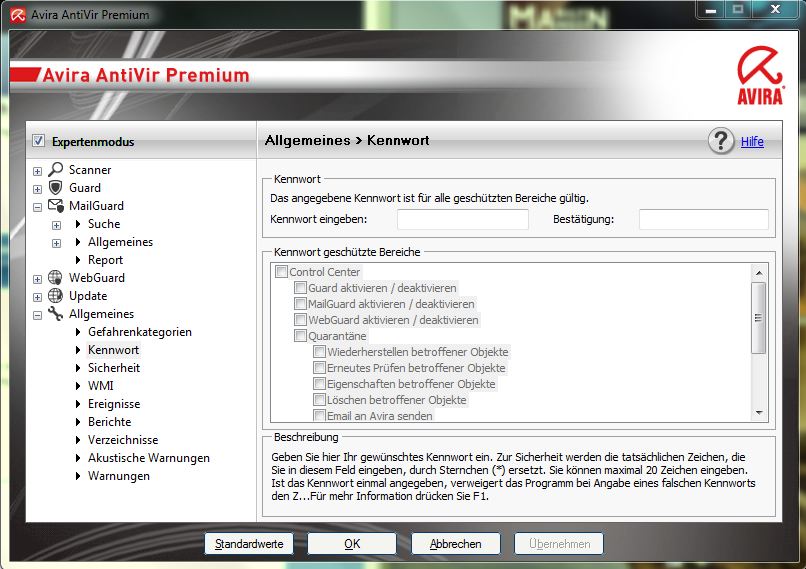This screenshot has height=569, width=806.
Task: Click the Guard shield icon
Action: point(56,187)
